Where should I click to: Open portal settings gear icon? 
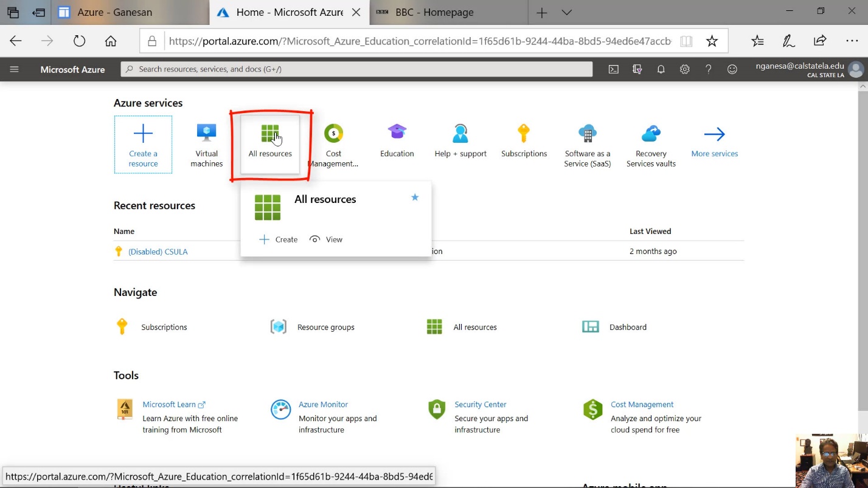tap(684, 69)
